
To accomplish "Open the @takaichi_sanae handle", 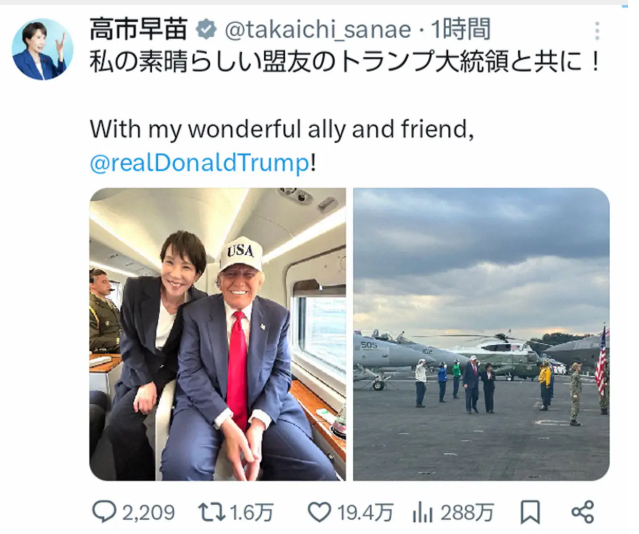I will point(318,30).
